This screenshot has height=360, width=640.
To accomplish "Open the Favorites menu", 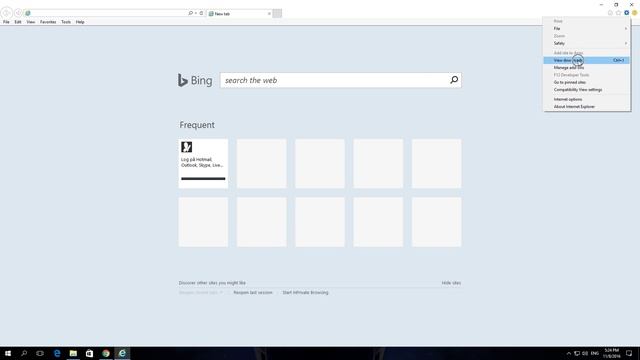I will tap(48, 22).
